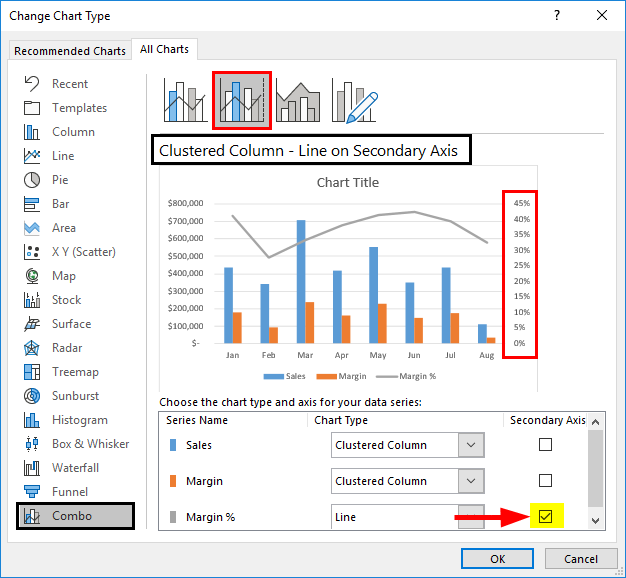Choose the Histogram chart icon
Viewport: 626px width, 578px height.
[x=32, y=420]
